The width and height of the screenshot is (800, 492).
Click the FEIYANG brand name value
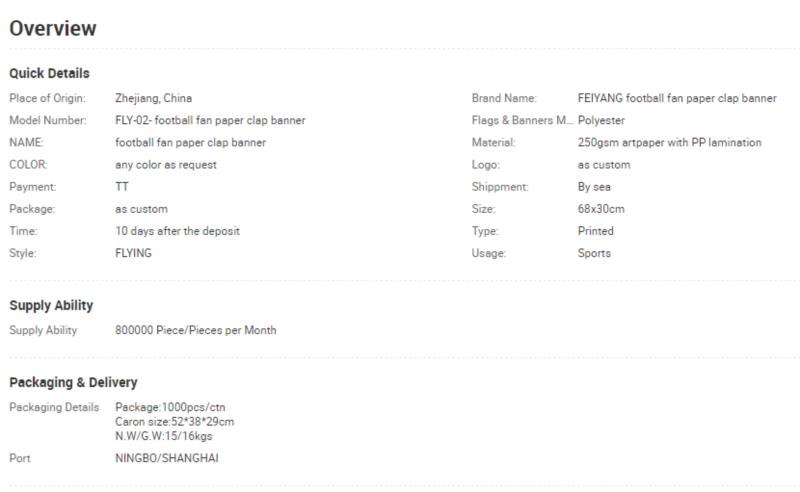click(x=677, y=98)
